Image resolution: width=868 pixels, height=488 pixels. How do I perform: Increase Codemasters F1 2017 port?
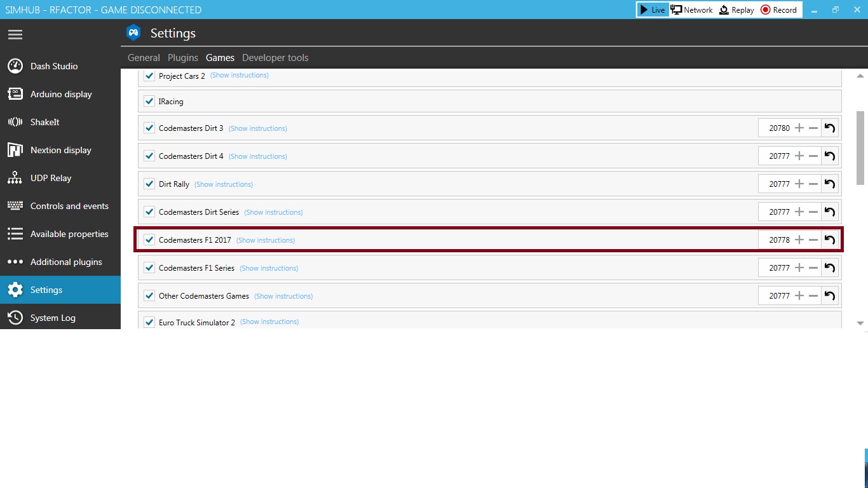click(799, 240)
